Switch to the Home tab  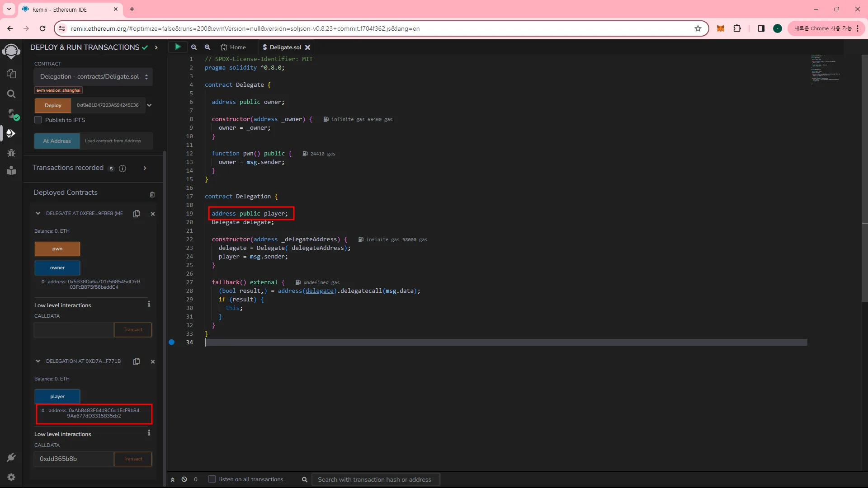pyautogui.click(x=233, y=47)
